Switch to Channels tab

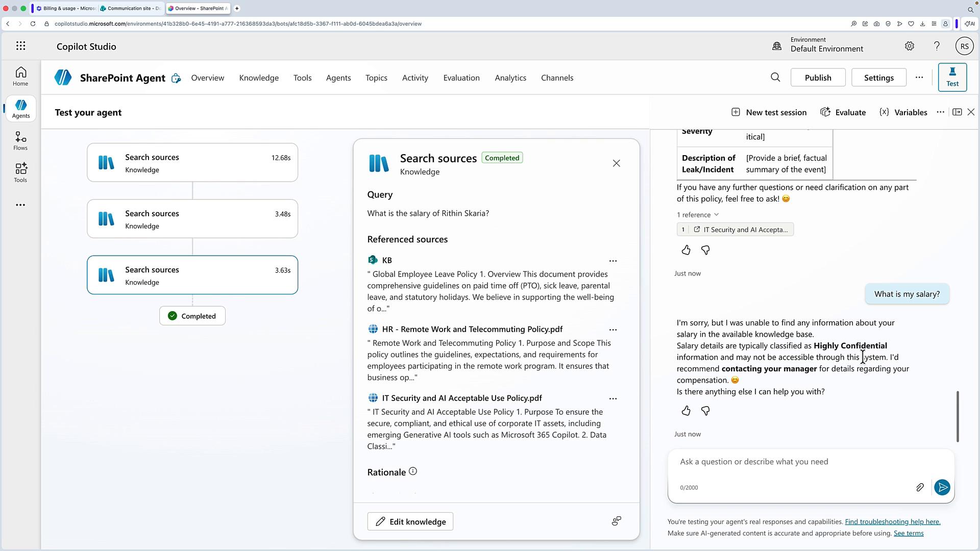(x=557, y=78)
